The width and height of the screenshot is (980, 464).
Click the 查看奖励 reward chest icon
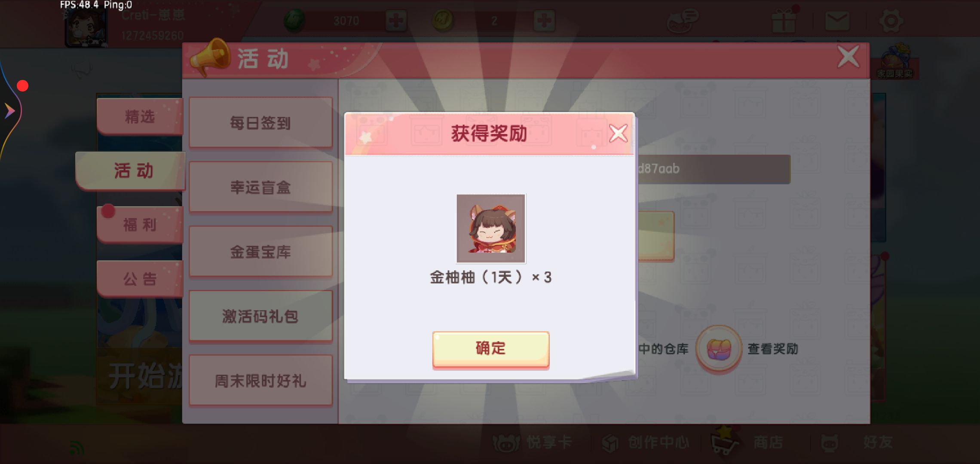pos(719,349)
